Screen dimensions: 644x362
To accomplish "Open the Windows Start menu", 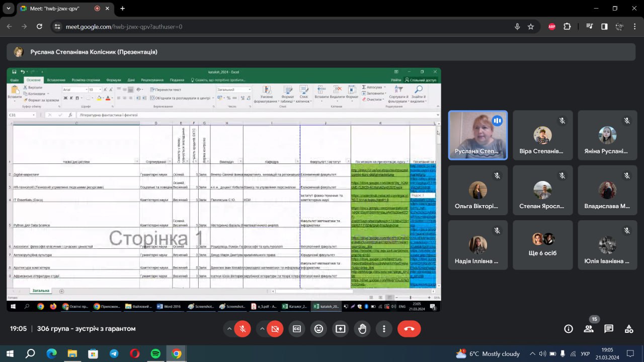I will coord(10,353).
